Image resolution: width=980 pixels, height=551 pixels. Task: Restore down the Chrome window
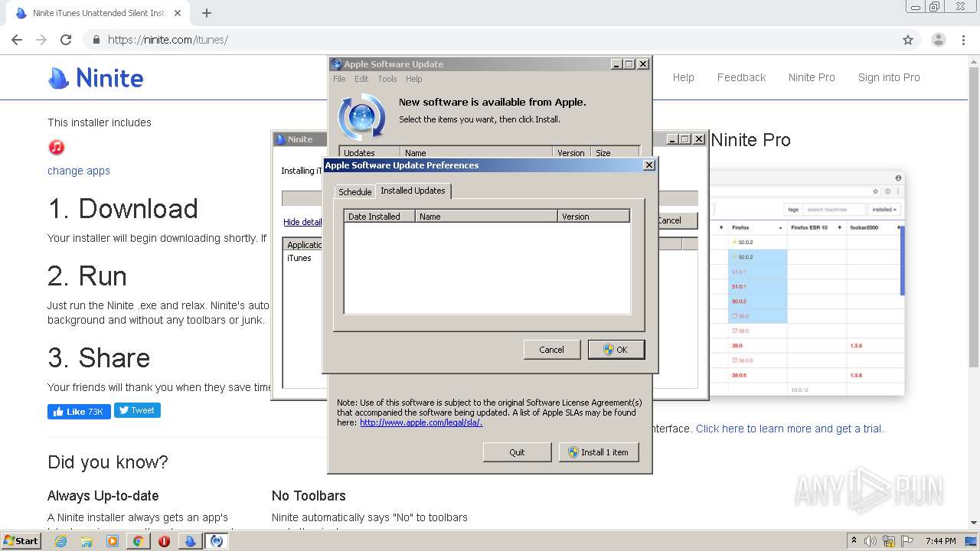pos(934,7)
